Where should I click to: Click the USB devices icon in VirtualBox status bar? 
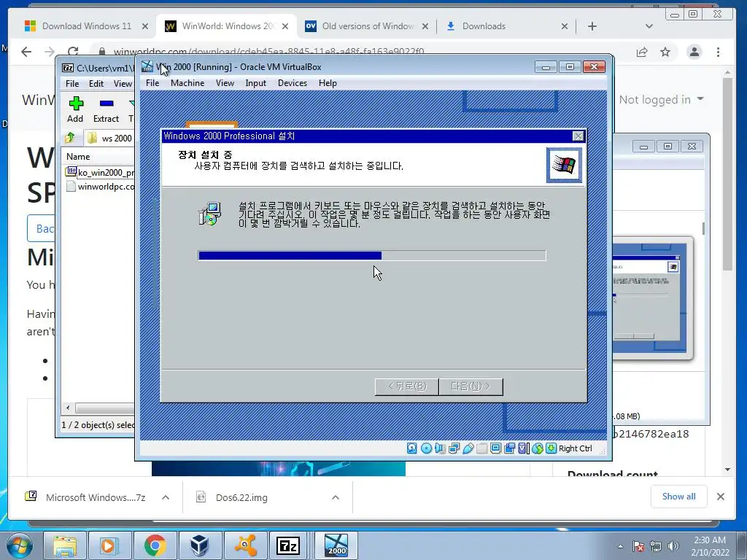point(468,448)
